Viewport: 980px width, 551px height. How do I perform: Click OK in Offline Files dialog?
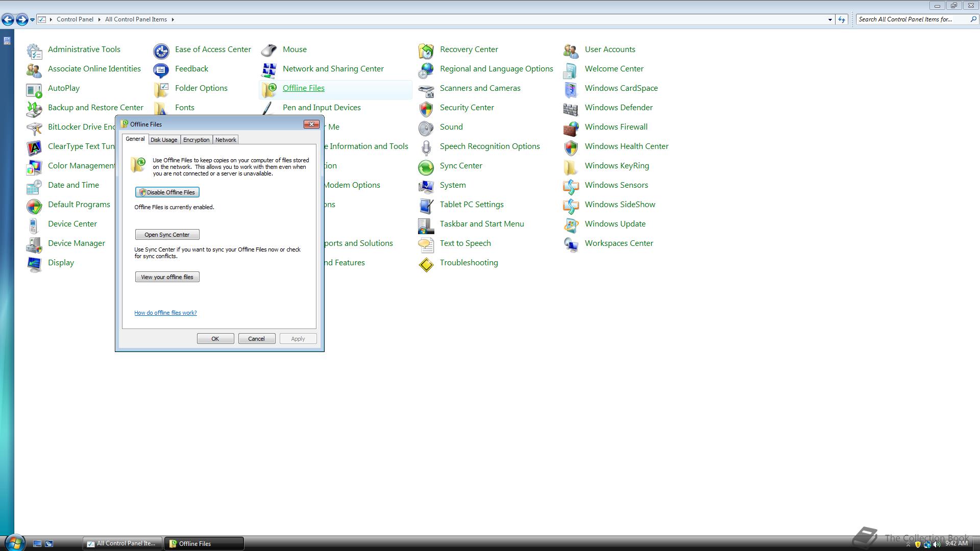click(215, 339)
